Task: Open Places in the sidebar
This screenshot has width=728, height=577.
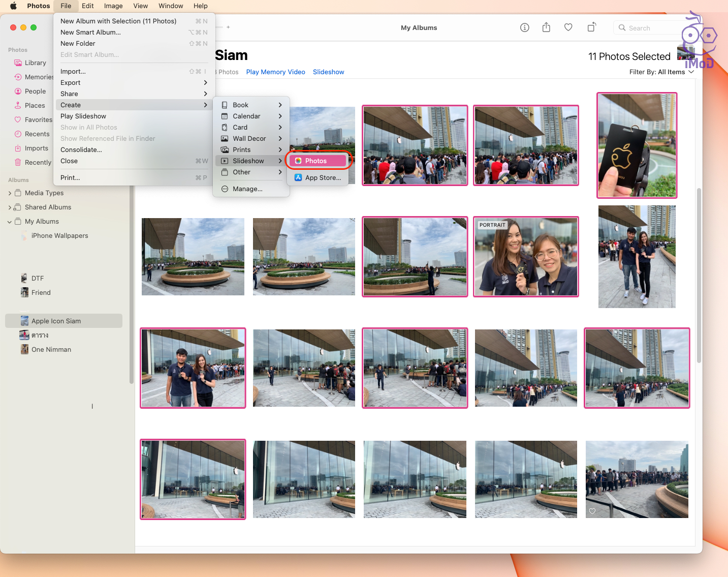Action: click(x=35, y=106)
